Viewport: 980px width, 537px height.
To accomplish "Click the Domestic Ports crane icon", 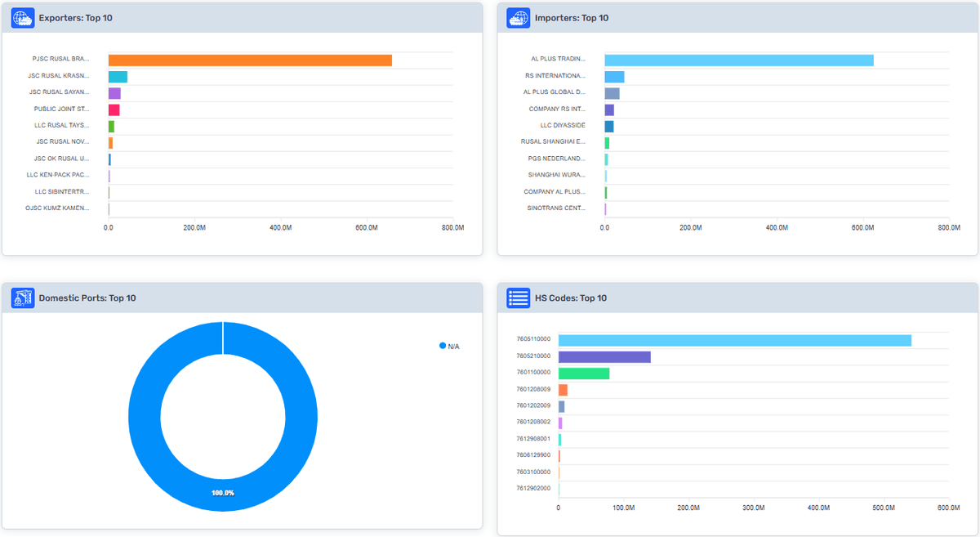I will coord(23,298).
